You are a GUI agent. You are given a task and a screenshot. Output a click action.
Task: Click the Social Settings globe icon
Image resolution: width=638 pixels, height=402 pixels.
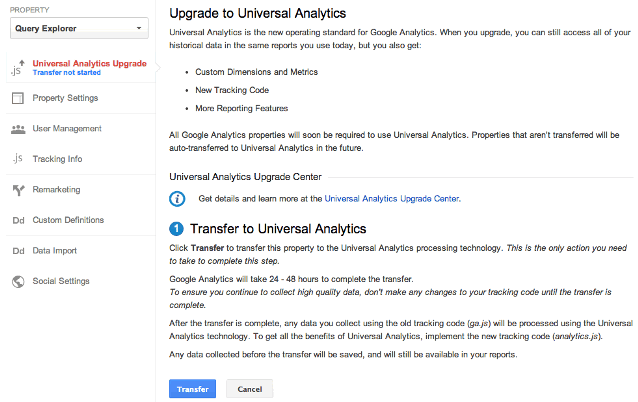pos(17,282)
